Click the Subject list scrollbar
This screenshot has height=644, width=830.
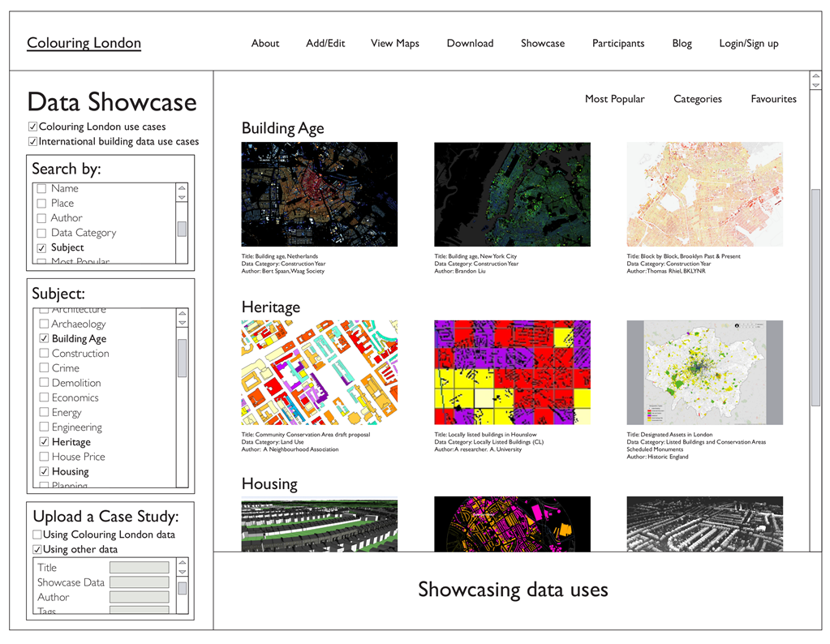click(184, 357)
